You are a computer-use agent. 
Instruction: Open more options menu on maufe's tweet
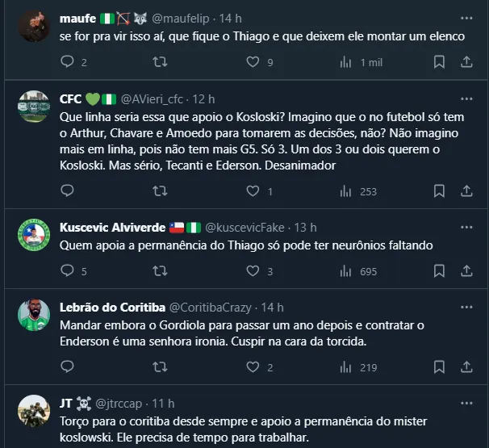(x=466, y=18)
